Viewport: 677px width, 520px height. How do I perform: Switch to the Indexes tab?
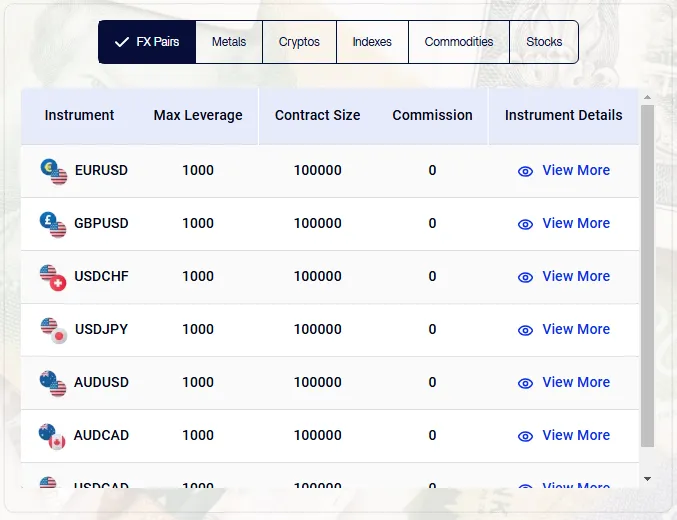tap(372, 42)
